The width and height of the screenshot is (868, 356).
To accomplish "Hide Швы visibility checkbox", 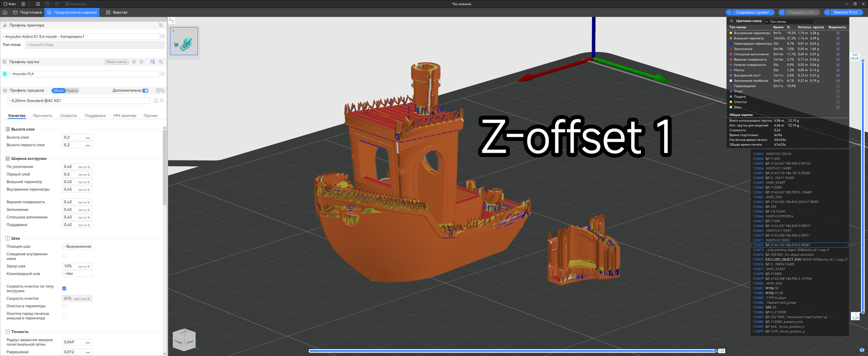I will pyautogui.click(x=838, y=107).
